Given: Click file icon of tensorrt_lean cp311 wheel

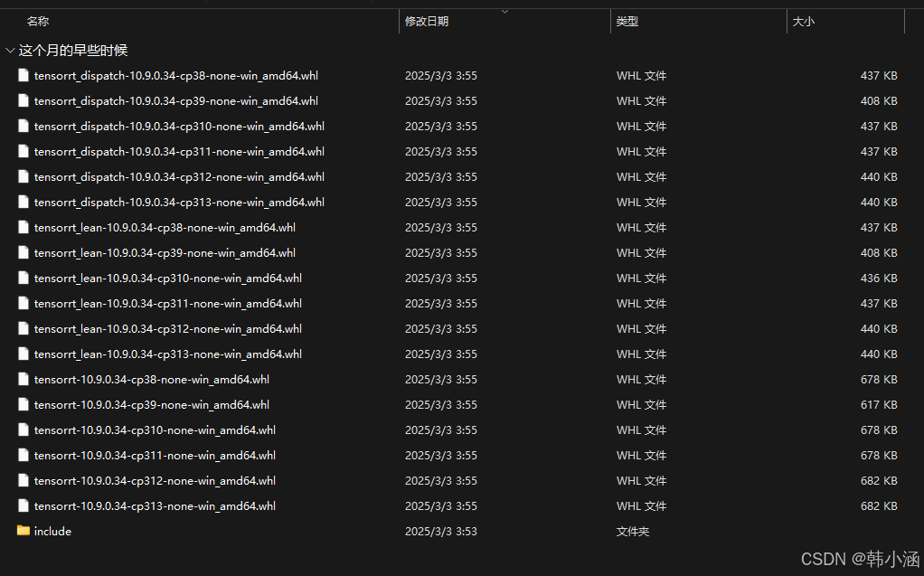Looking at the screenshot, I should click(23, 303).
